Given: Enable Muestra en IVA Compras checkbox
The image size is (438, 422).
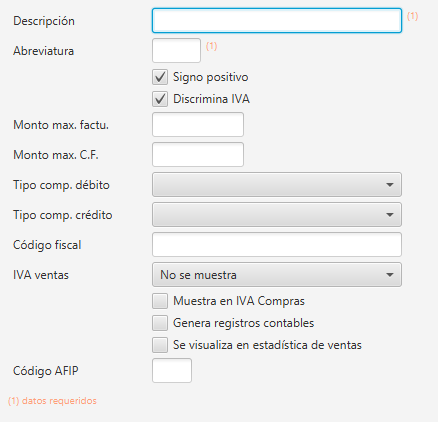Looking at the screenshot, I should [x=160, y=301].
